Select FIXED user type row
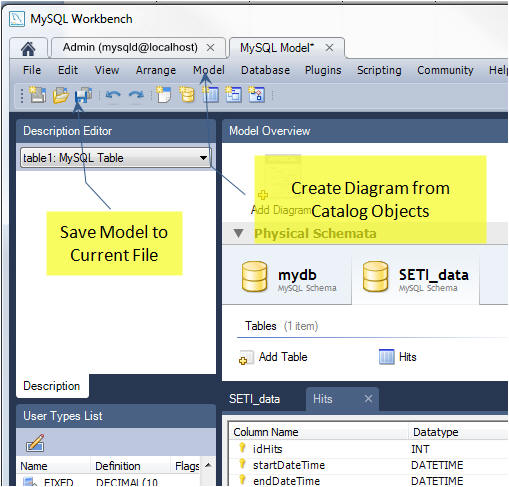Image resolution: width=509 pixels, height=487 pixels. [x=108, y=482]
